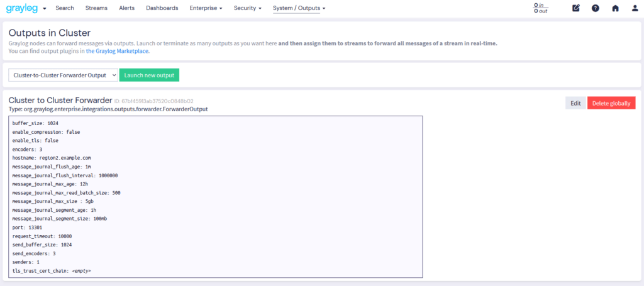The image size is (644, 286).
Task: Click Delete globally button
Action: [611, 103]
